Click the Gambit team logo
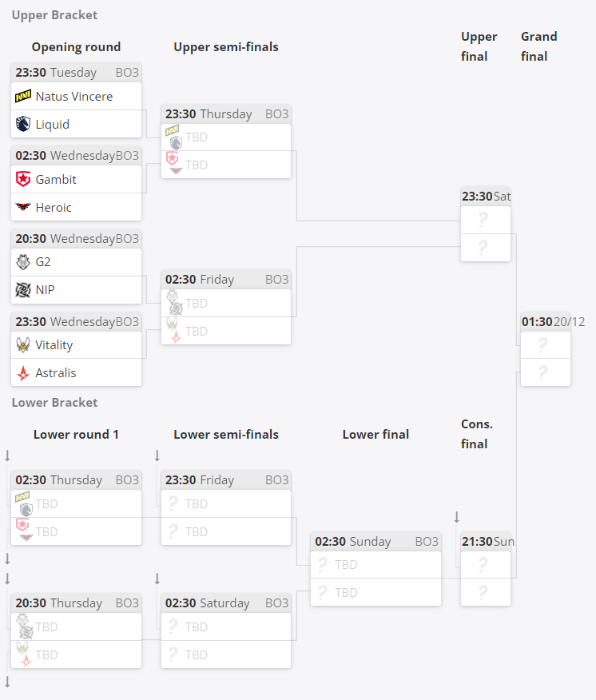596x700 pixels. (23, 179)
